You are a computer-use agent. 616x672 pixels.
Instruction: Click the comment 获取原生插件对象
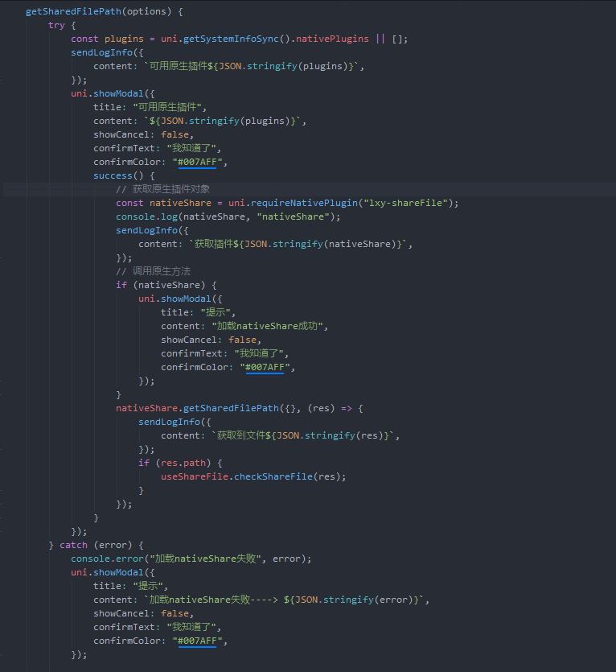coord(162,189)
